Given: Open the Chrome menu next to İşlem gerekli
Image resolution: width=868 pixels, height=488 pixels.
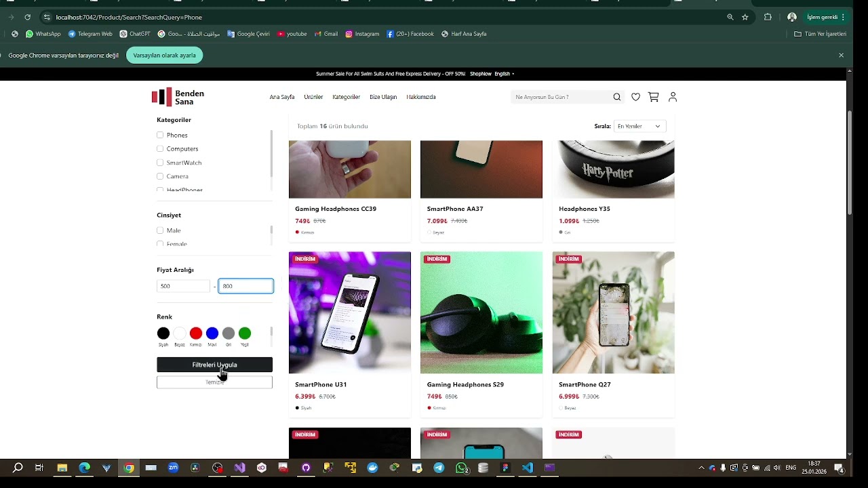Looking at the screenshot, I should coord(843,17).
